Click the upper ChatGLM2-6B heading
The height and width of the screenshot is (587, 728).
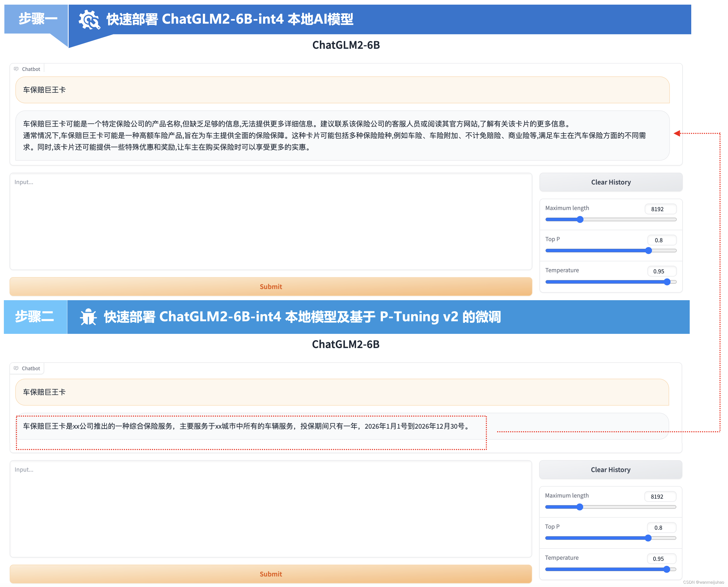pos(346,45)
